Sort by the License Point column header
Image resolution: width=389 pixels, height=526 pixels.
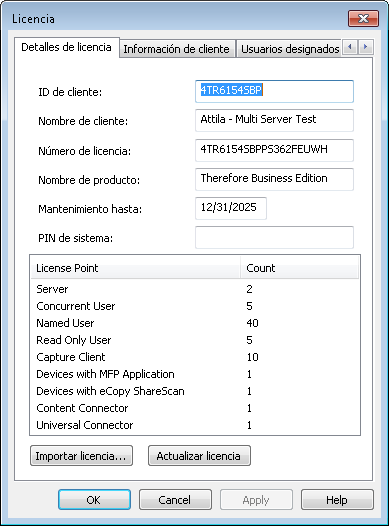point(135,268)
